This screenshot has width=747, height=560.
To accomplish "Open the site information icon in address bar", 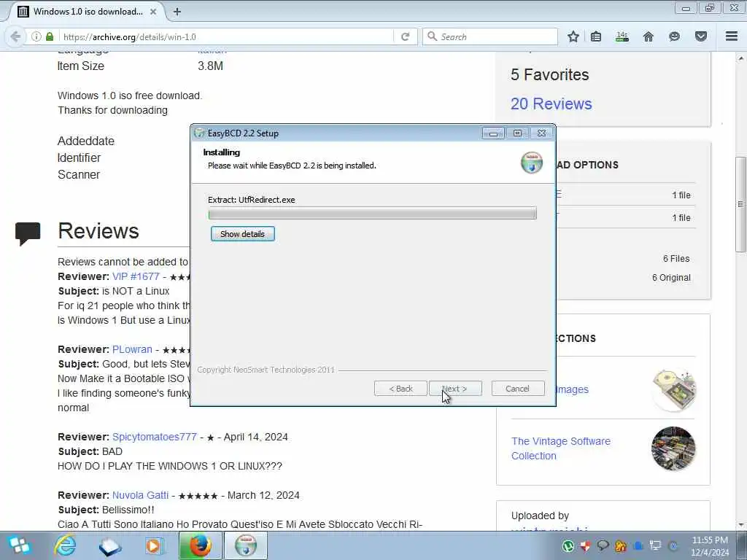I will 36,36.
